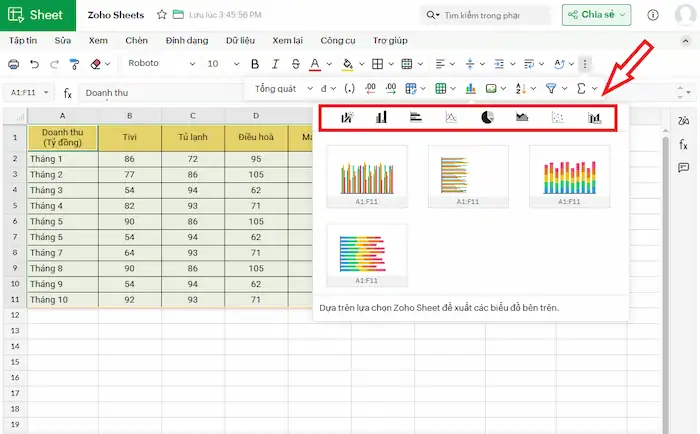Click the fill color bucket icon
700x434 pixels.
pyautogui.click(x=347, y=64)
